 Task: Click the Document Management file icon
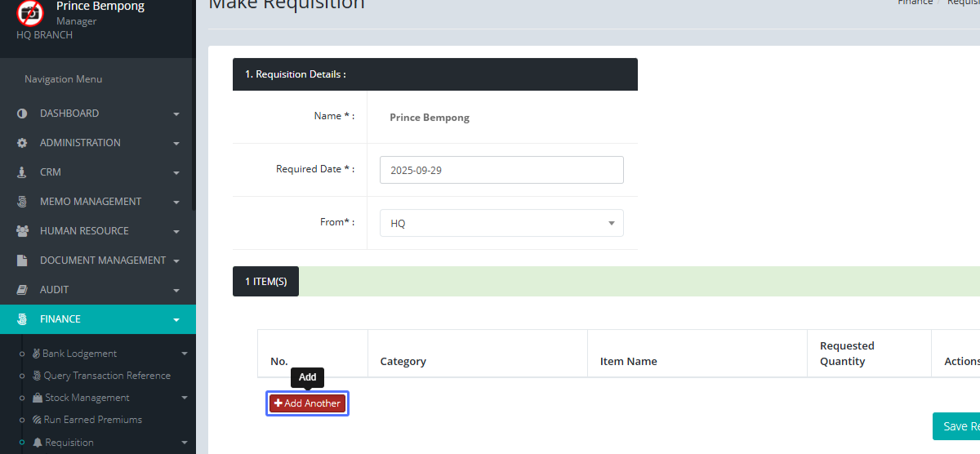tap(22, 260)
